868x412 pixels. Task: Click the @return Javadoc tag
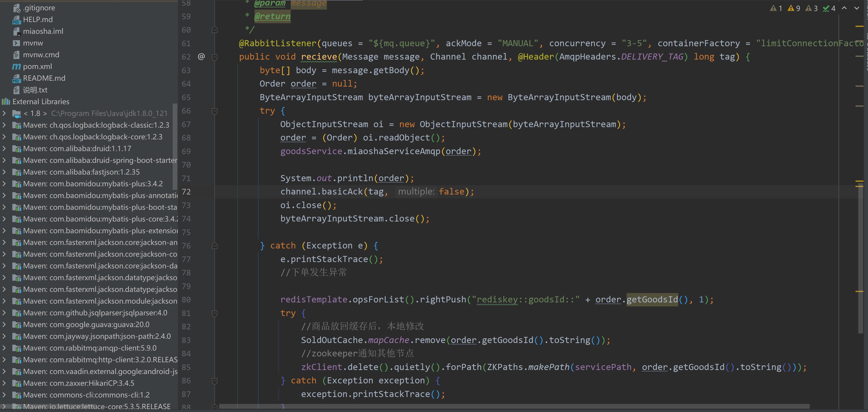click(272, 16)
